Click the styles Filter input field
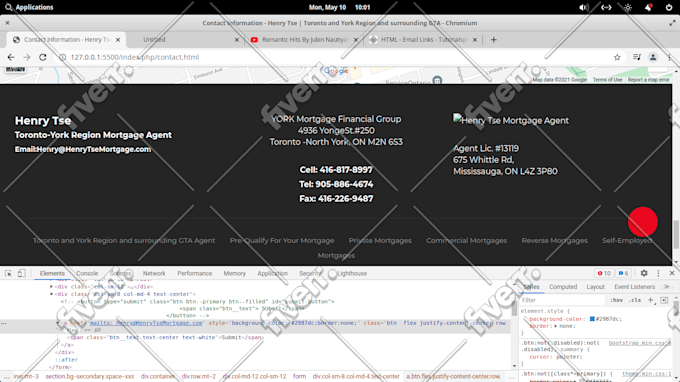 tap(562, 300)
